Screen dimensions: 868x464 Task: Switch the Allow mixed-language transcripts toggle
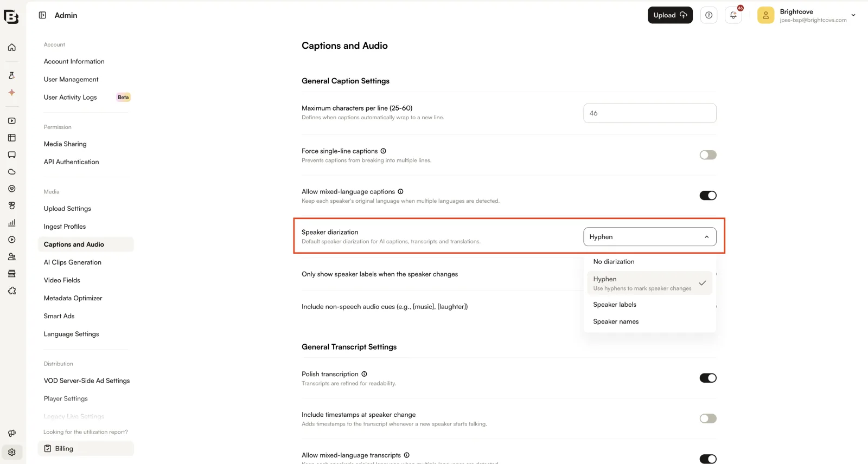(708, 459)
